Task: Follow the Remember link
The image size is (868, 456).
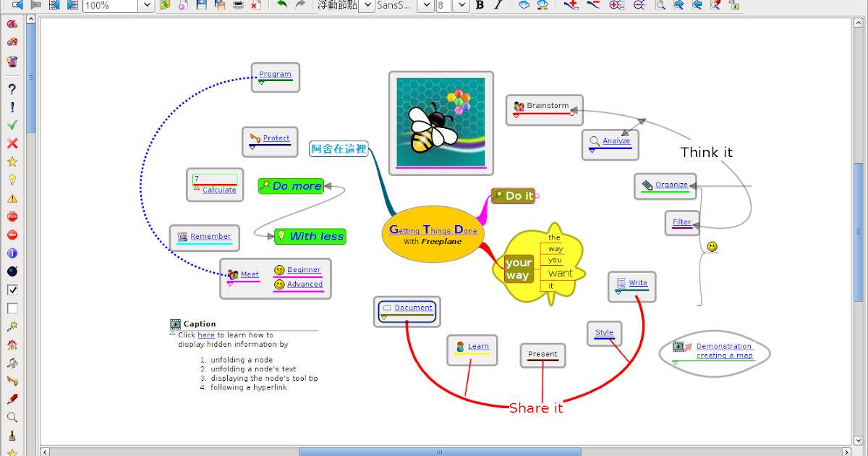Action: click(x=210, y=236)
